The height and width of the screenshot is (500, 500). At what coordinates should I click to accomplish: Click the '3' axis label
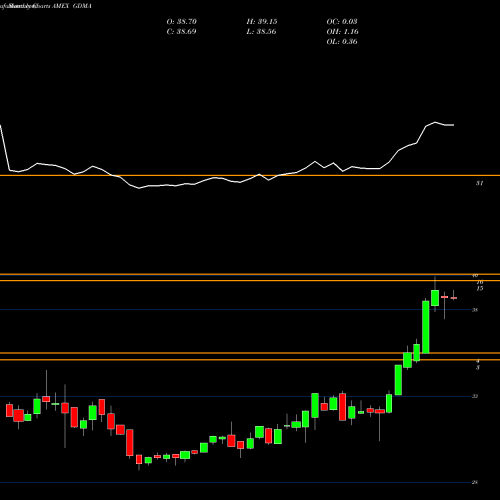[478, 368]
